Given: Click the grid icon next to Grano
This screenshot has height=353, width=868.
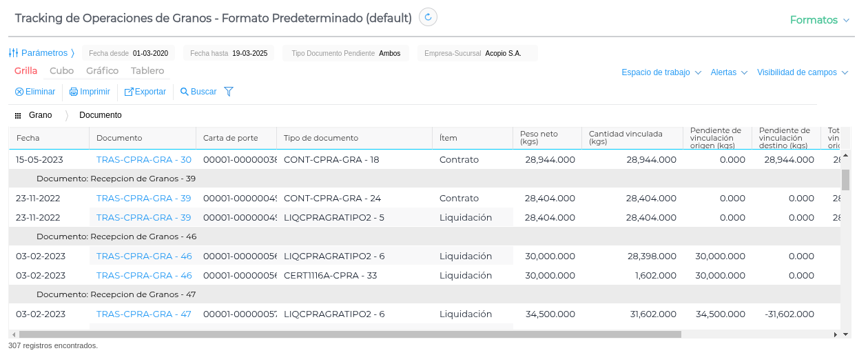Looking at the screenshot, I should coord(18,116).
